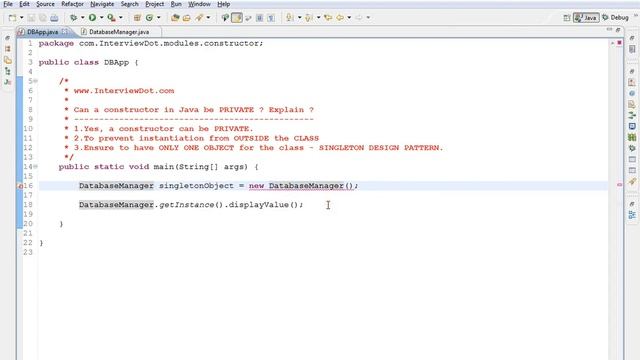Select the DBApp.java editor tab
Image resolution: width=640 pixels, height=360 pixels.
(x=42, y=31)
